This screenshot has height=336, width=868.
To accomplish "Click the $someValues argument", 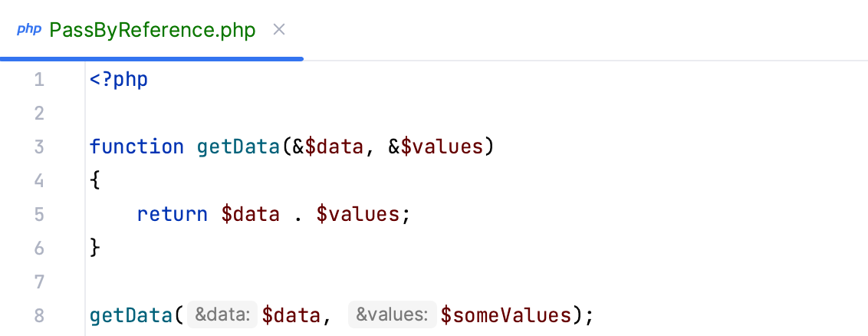I will click(x=506, y=315).
